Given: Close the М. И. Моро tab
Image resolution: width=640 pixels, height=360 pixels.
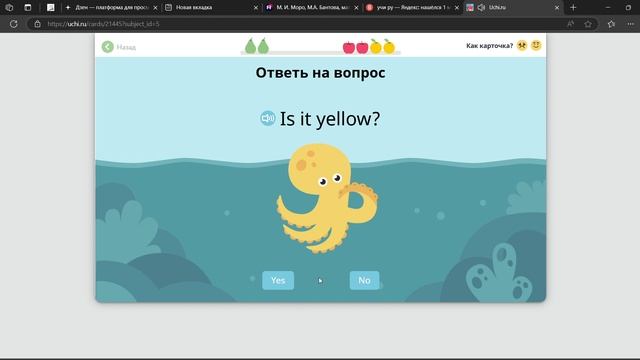Looking at the screenshot, I should click(x=356, y=8).
